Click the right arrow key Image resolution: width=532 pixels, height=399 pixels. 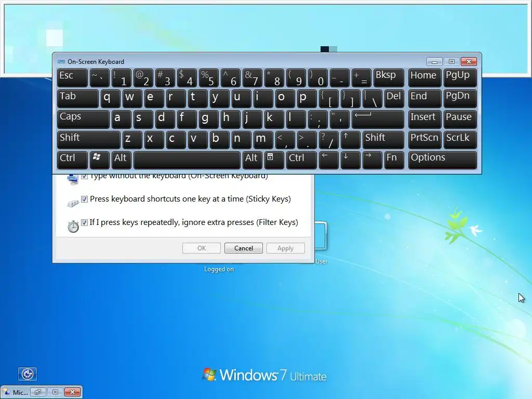point(372,160)
